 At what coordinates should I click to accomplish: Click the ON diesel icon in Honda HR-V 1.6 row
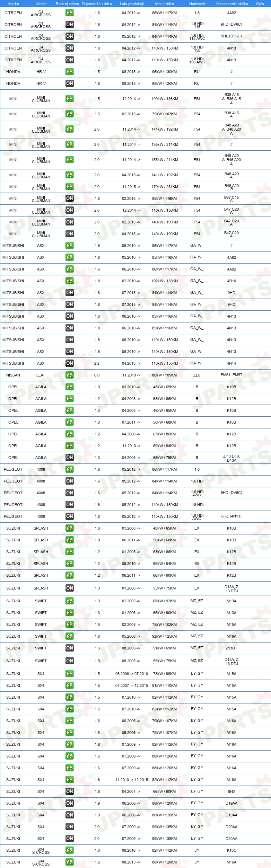pos(69,83)
